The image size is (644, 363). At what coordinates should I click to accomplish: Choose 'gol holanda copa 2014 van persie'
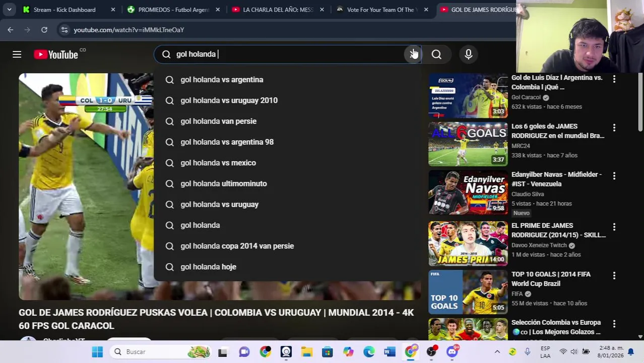pos(287,246)
